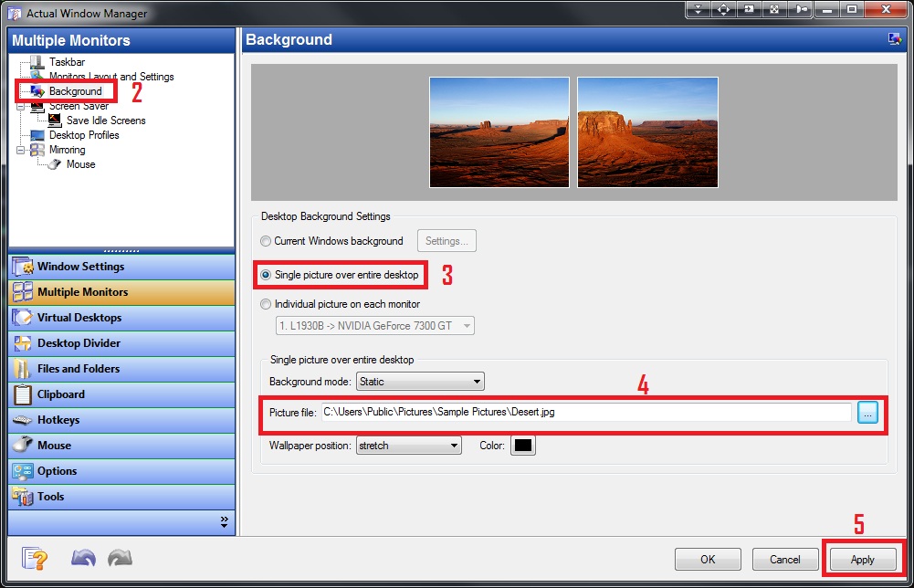This screenshot has width=914, height=588.
Task: Open Clipboard category
Action: click(121, 394)
